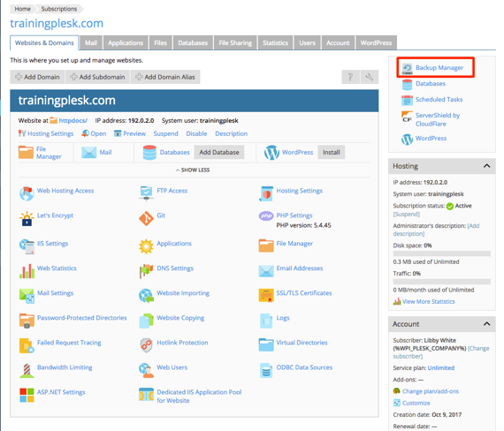Open the Web Hosting Access icon

pos(27,193)
